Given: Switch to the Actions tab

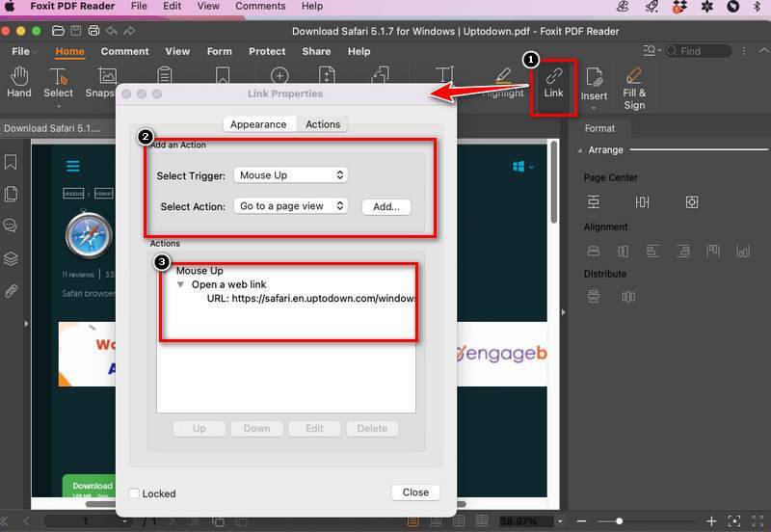Looking at the screenshot, I should (x=323, y=124).
